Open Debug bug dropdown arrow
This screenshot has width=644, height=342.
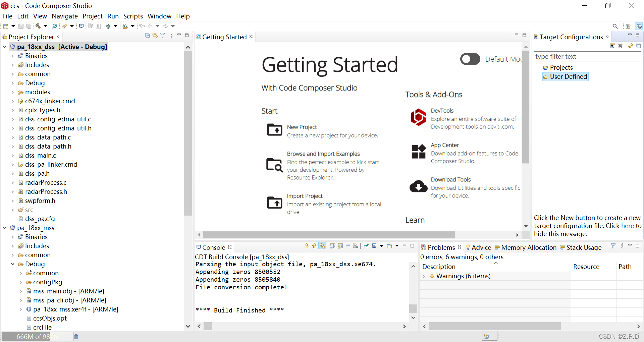(115, 26)
